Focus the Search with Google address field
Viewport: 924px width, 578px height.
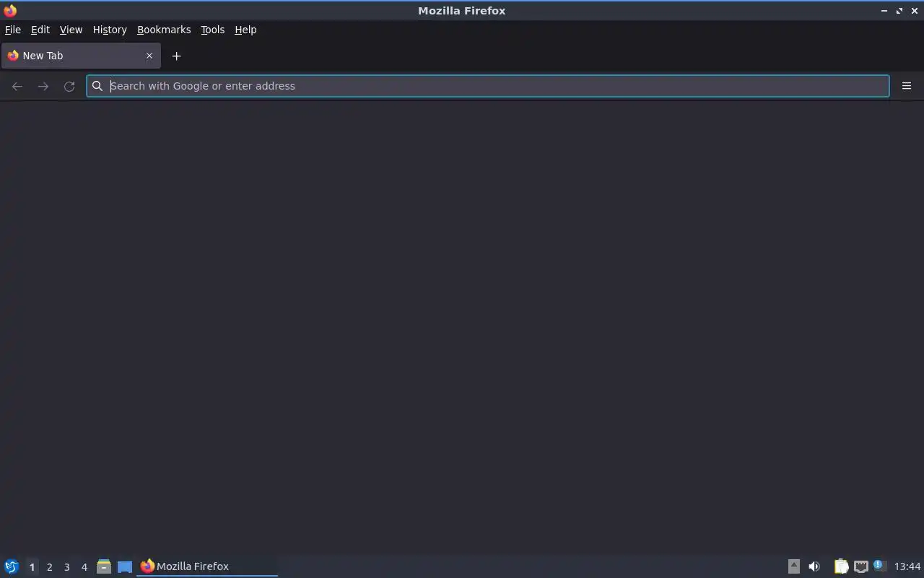(488, 86)
